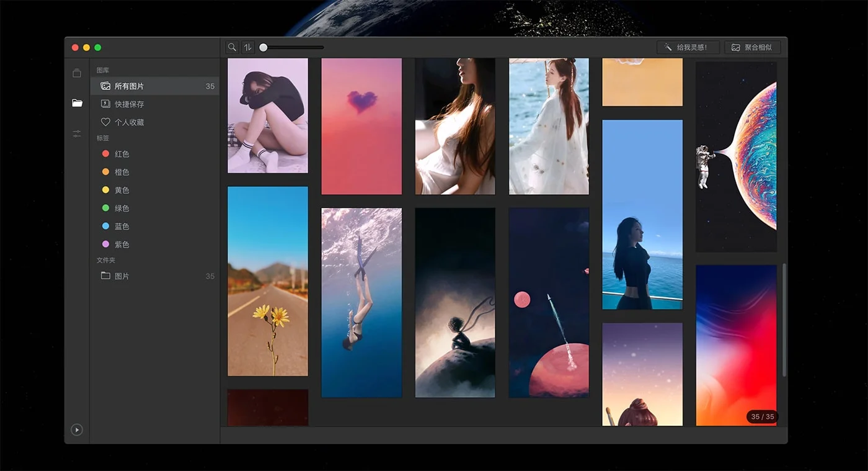Select the folder library icon in the sidebar
This screenshot has width=868, height=471.
tap(77, 103)
